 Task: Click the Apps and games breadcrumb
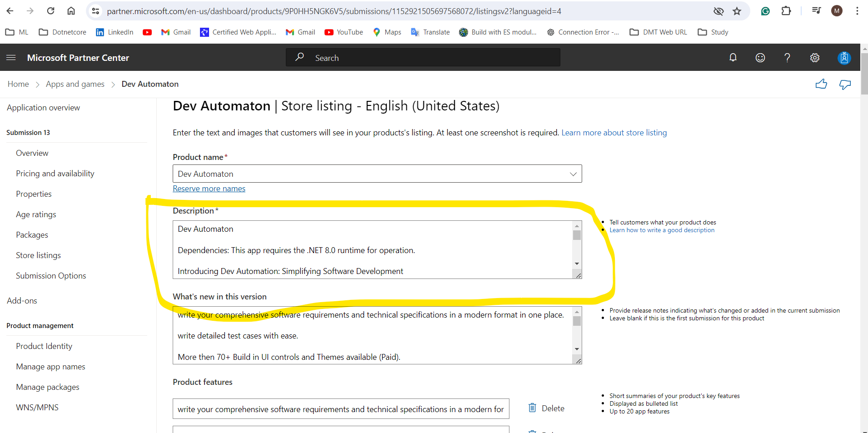[75, 84]
